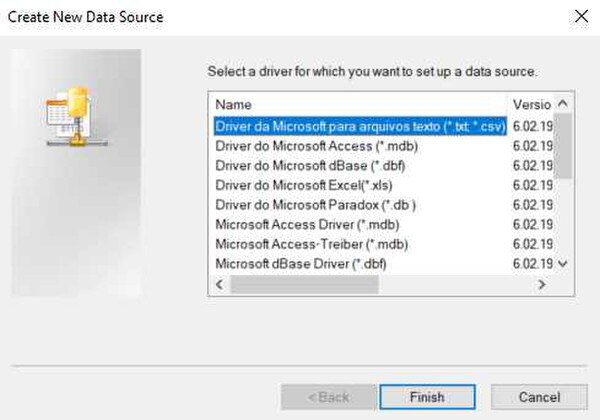Click the horizontal scrollbar thumb

304,285
